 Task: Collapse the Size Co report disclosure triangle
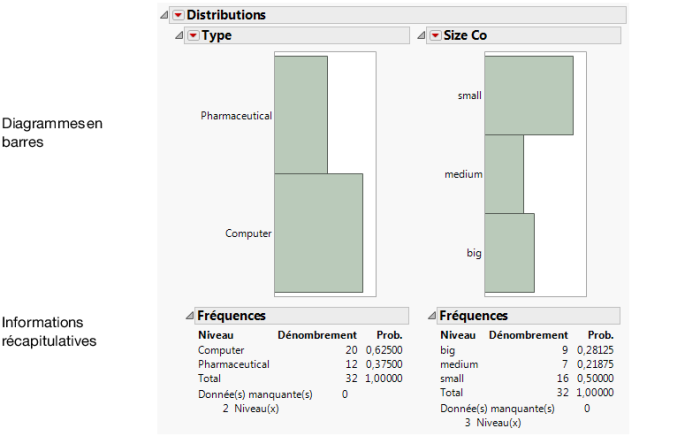pyautogui.click(x=421, y=36)
